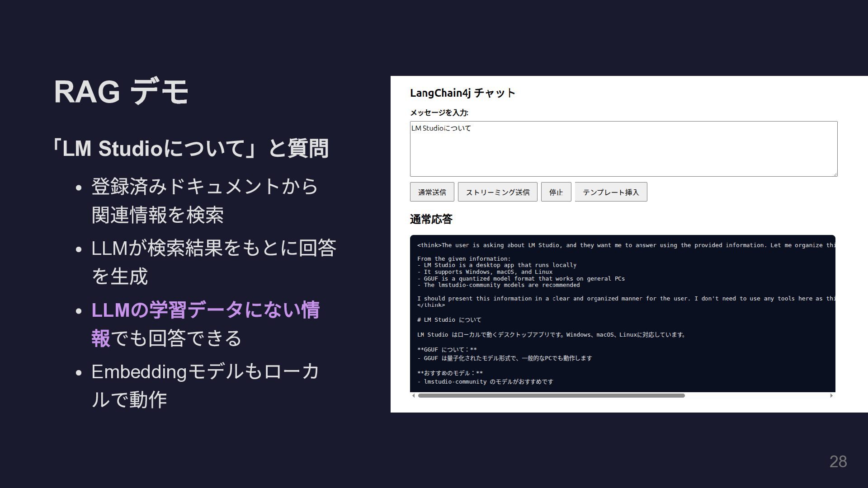Screen dimensions: 868x488
Task: Click the RAG デモ slide title
Action: [121, 92]
